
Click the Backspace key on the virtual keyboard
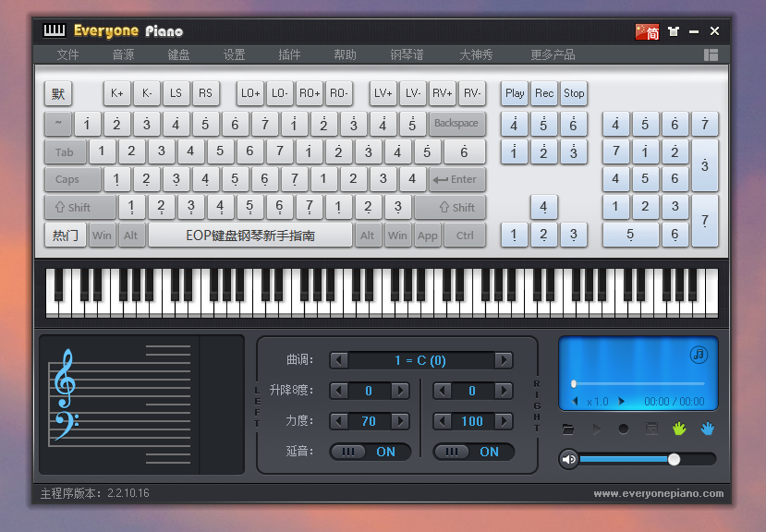point(456,124)
